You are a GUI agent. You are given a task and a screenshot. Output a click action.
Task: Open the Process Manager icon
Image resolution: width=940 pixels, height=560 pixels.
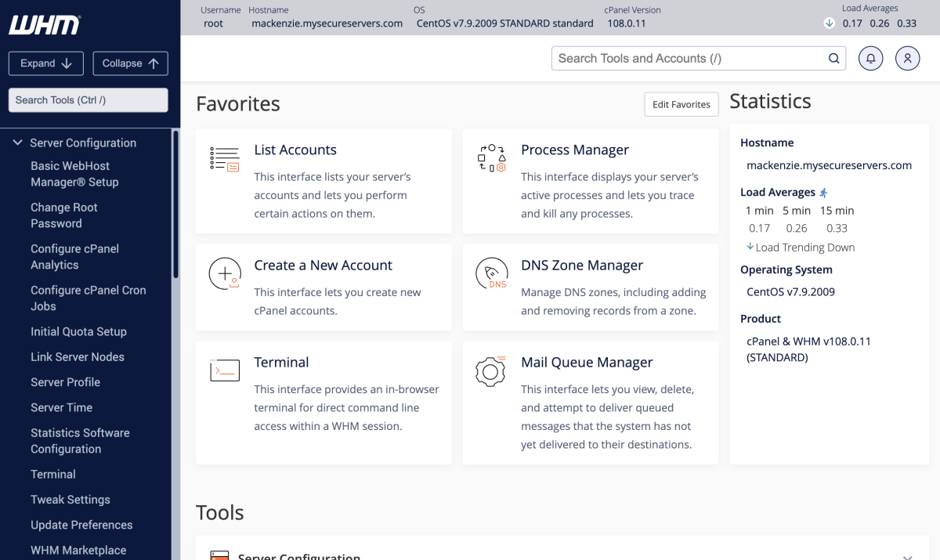(x=491, y=158)
